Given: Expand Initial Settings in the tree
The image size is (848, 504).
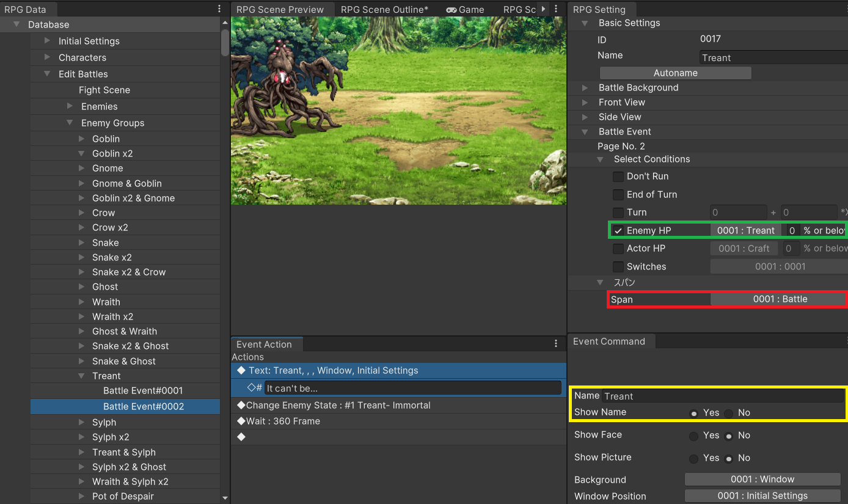Looking at the screenshot, I should pyautogui.click(x=47, y=41).
